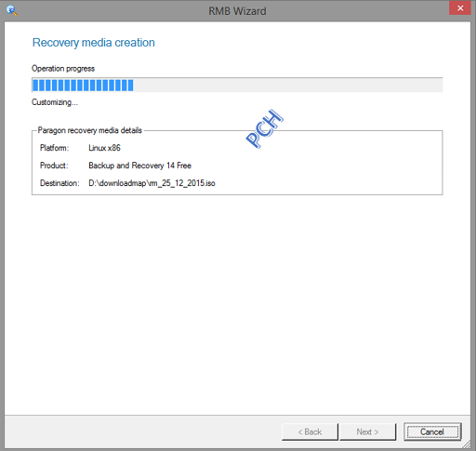Close the RMB Wizard window
The image size is (476, 451).
(460, 8)
